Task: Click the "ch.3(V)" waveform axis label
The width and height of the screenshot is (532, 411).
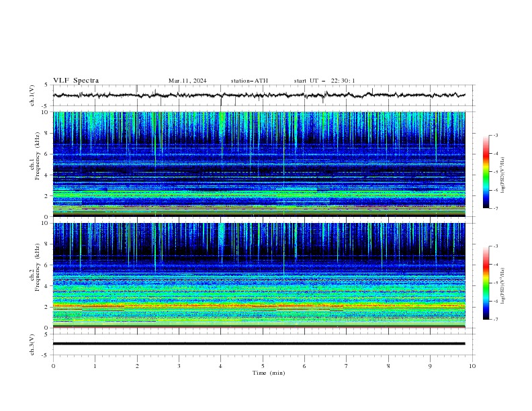Action: (32, 345)
